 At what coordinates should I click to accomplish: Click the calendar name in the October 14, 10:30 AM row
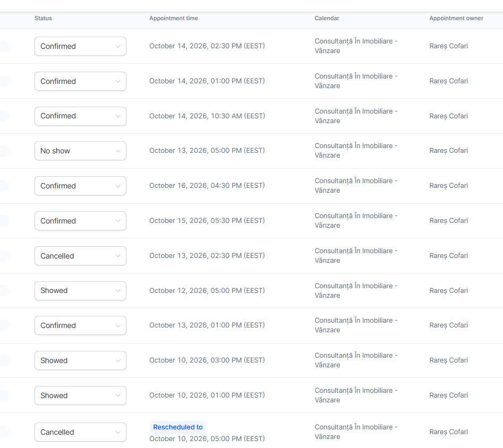point(356,116)
